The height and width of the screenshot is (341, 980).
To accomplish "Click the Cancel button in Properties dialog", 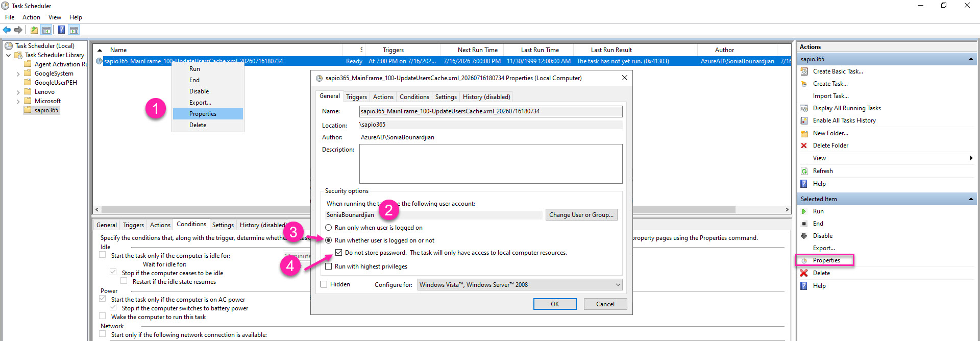I will click(605, 304).
